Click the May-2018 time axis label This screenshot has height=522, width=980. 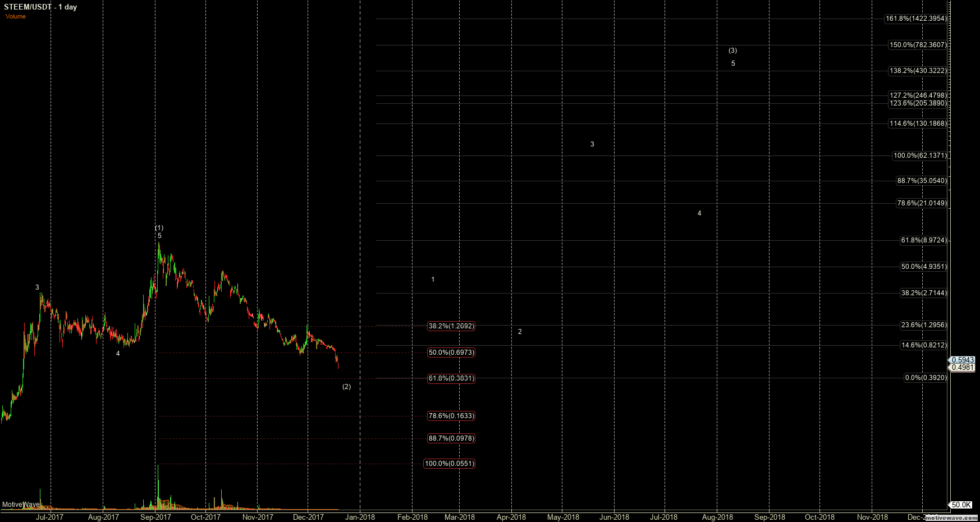point(563,517)
